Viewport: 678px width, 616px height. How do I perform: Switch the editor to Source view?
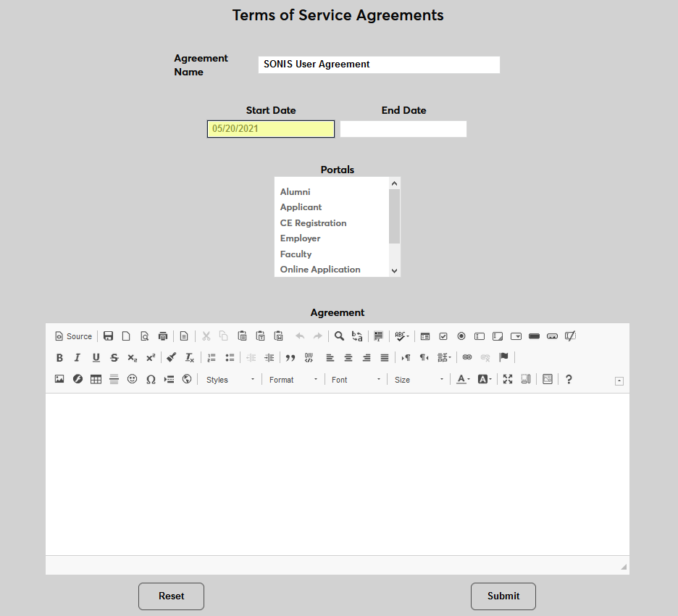click(72, 336)
